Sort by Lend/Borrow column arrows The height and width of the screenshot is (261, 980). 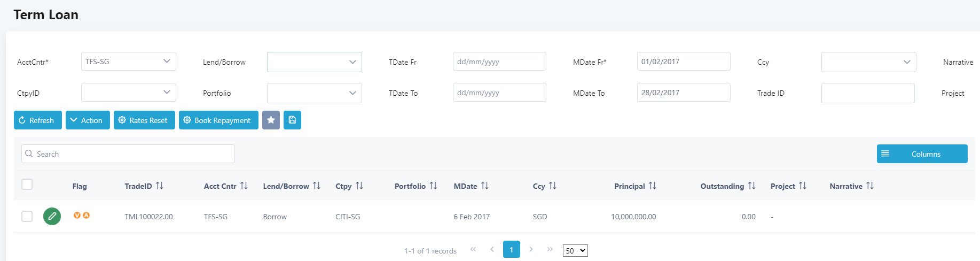317,186
